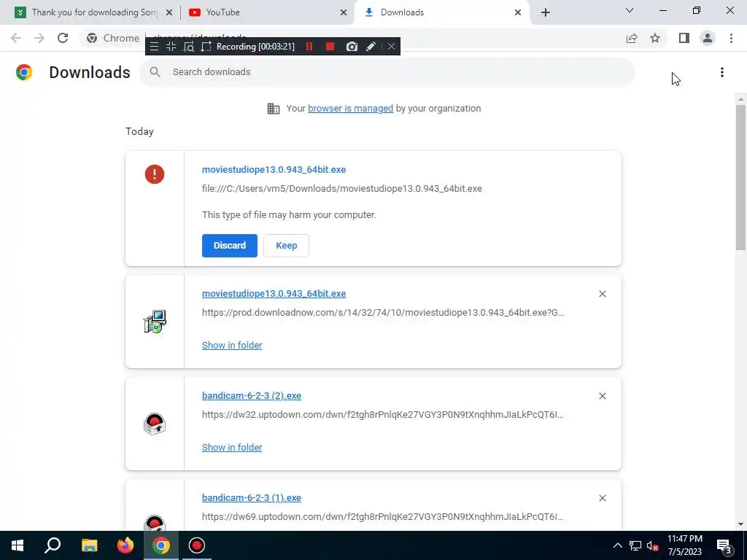The image size is (747, 560).
Task: Click the bandicam-6-2-3 (2).exe file icon
Action: click(x=155, y=424)
